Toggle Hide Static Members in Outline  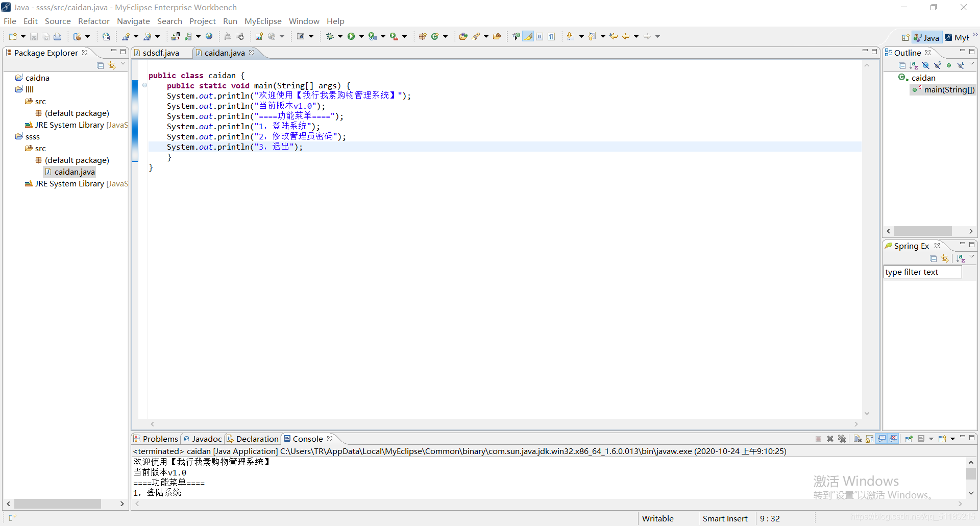[x=937, y=65]
